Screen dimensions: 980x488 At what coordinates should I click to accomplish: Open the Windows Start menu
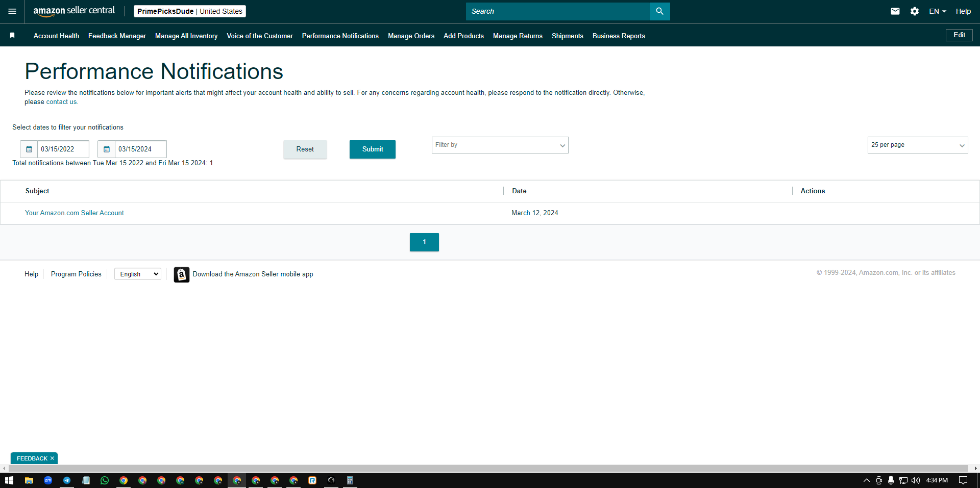pos(9,480)
